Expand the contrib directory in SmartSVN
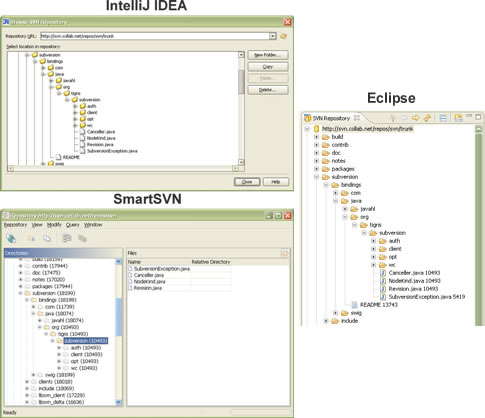This screenshot has height=418, width=485. pyautogui.click(x=21, y=266)
